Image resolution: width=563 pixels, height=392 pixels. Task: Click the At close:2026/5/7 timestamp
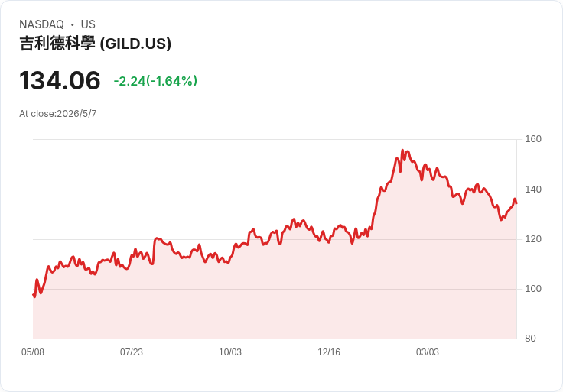58,114
